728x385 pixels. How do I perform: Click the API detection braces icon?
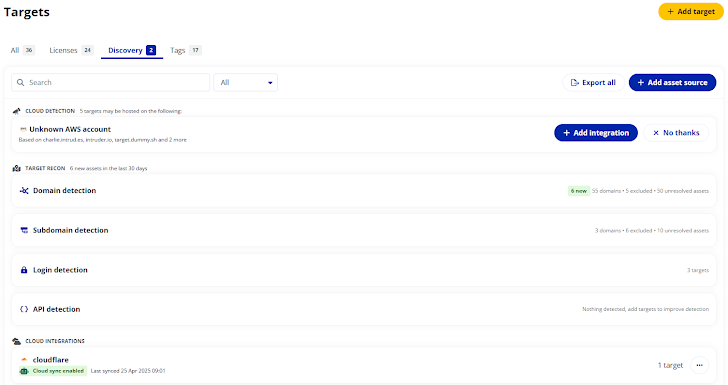coord(24,309)
